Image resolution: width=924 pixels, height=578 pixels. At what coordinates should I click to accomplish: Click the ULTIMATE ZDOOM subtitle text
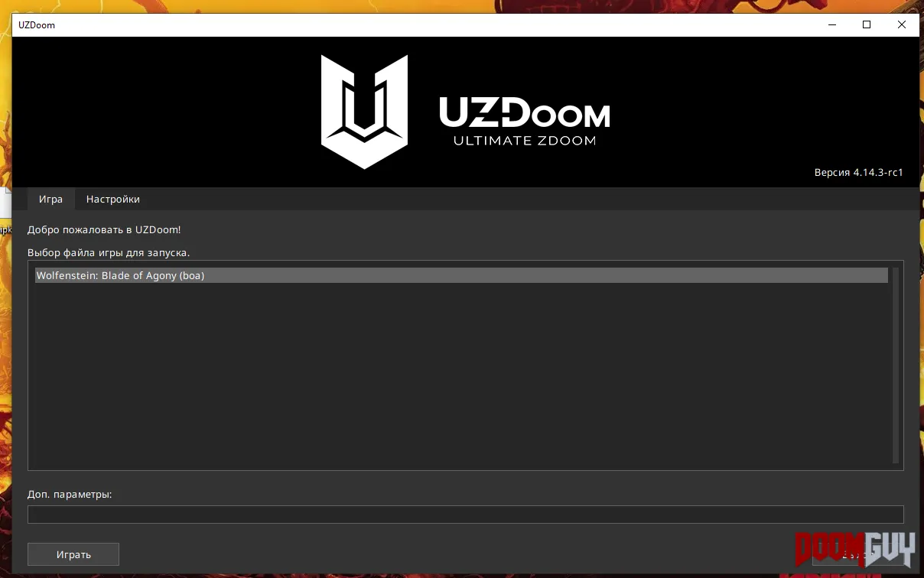525,141
